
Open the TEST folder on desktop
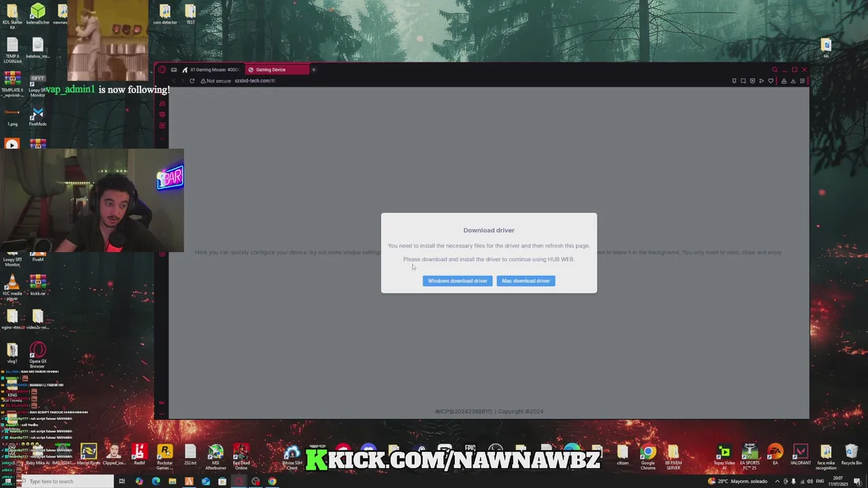tap(191, 14)
